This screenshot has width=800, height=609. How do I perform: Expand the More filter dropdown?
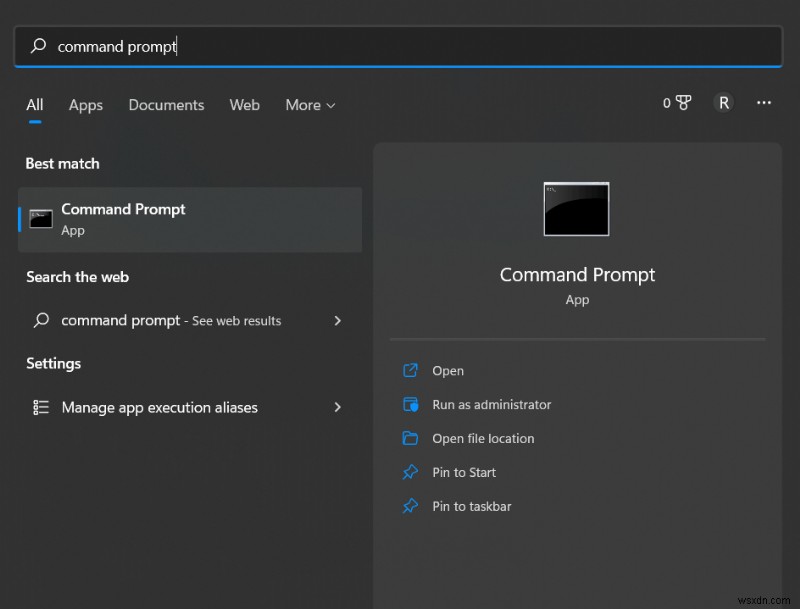point(310,105)
